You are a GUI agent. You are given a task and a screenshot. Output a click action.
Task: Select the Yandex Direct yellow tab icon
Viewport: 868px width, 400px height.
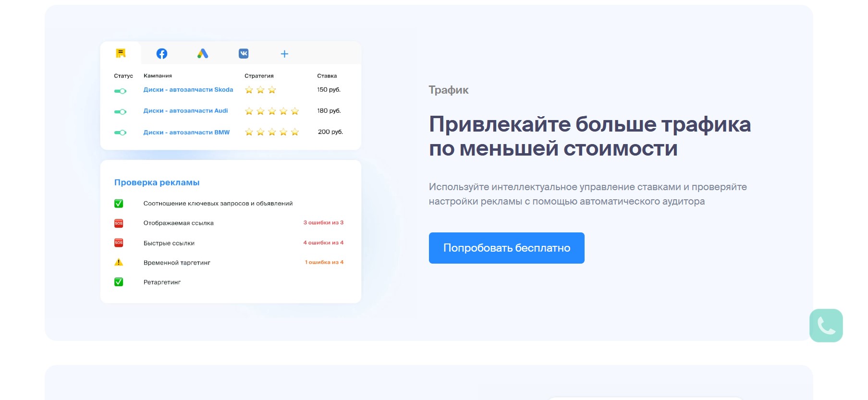click(121, 53)
